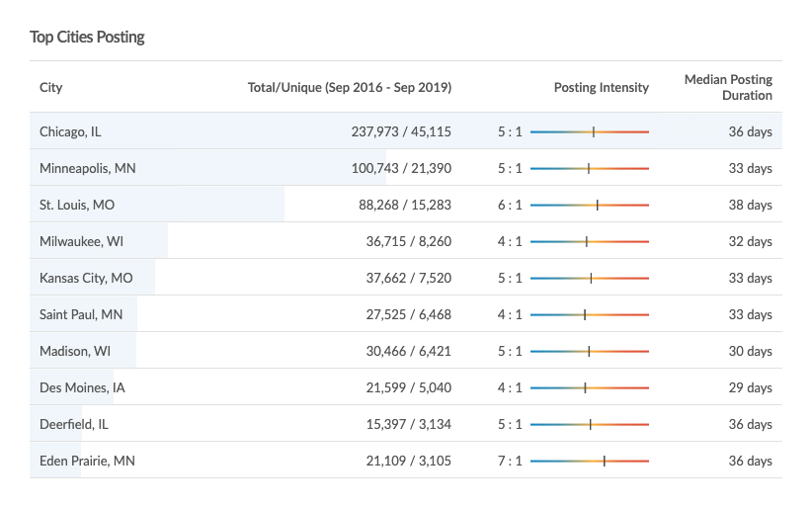The width and height of the screenshot is (812, 508).
Task: Click the Total/Unique column header
Action: click(x=350, y=87)
